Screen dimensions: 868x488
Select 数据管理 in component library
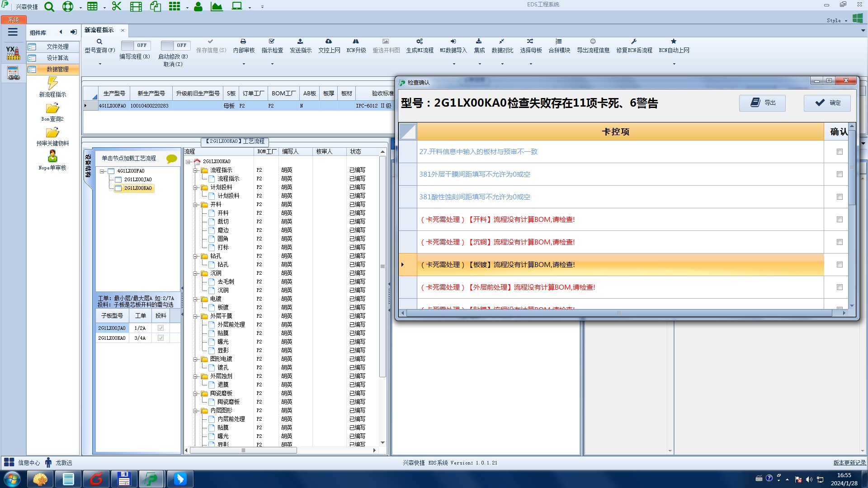[x=57, y=69]
